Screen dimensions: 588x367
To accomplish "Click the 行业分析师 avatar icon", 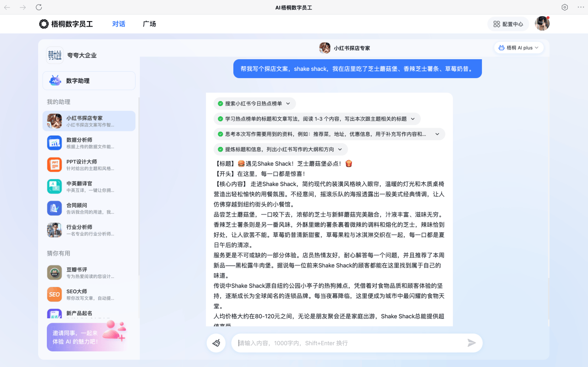I will point(54,230).
